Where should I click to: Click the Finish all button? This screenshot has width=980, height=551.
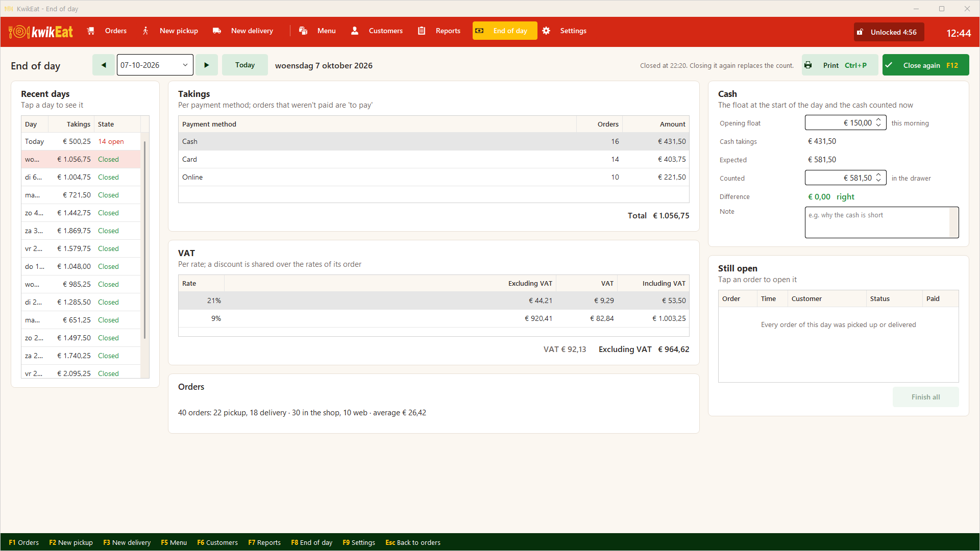point(925,397)
